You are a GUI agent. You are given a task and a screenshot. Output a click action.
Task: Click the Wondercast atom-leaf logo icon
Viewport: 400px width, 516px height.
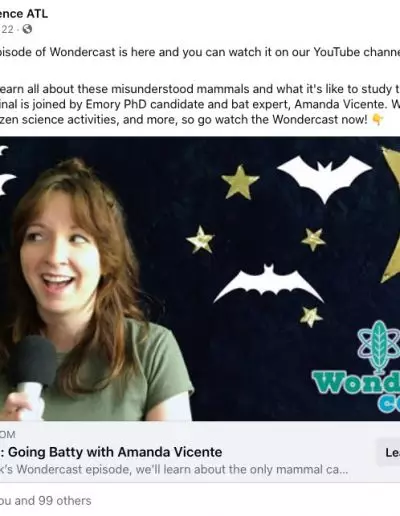click(x=379, y=347)
